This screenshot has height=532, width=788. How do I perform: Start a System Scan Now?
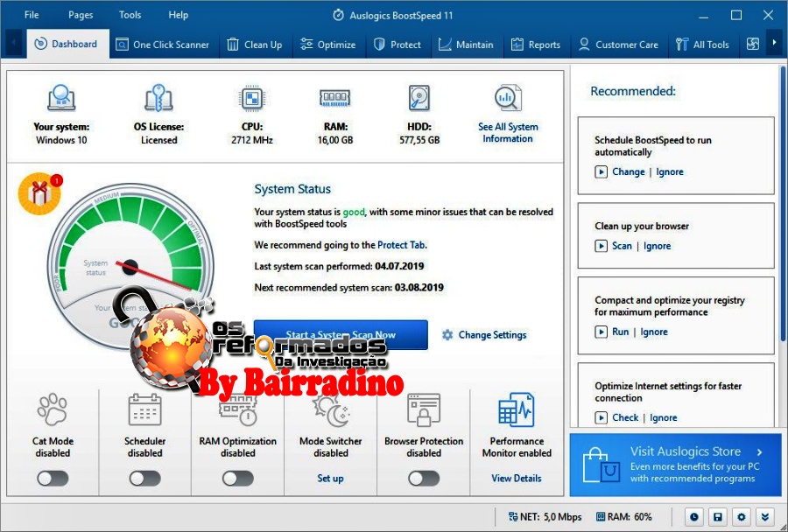(341, 334)
